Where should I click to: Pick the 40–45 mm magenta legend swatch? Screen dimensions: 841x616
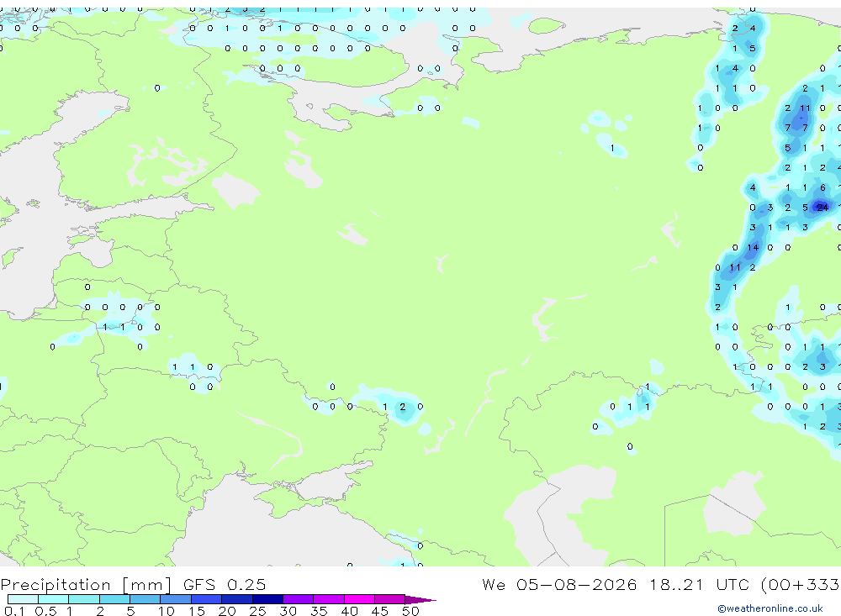[359, 599]
